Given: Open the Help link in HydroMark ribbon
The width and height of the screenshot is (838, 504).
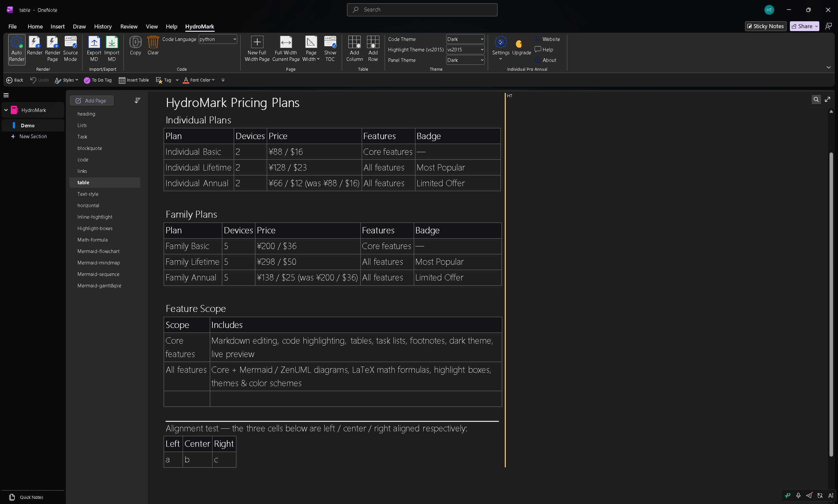Looking at the screenshot, I should coord(544,50).
